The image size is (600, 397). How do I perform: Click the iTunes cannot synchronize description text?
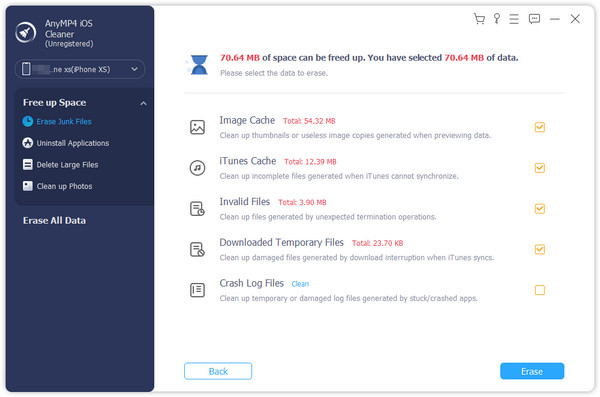coord(339,176)
